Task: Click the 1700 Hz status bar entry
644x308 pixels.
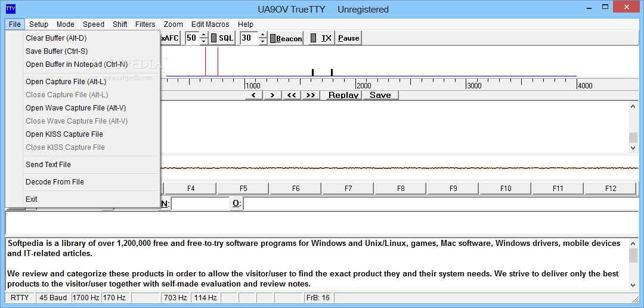Action: click(86, 298)
